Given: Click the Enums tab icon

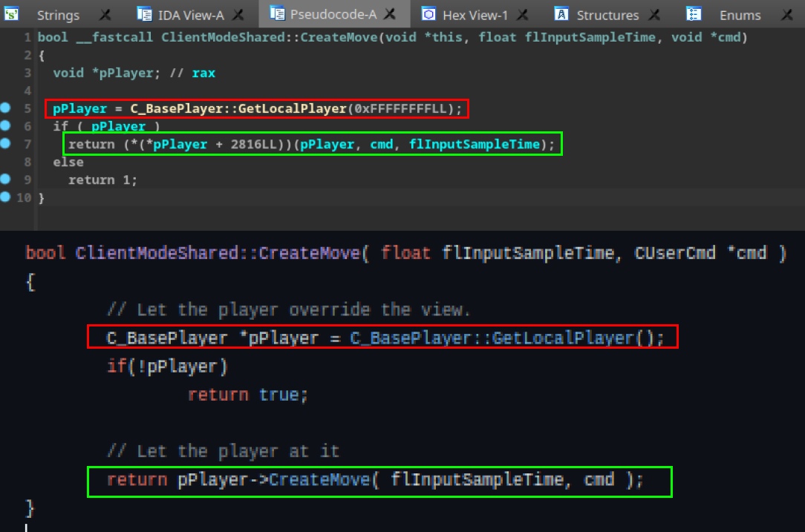Looking at the screenshot, I should coord(694,14).
